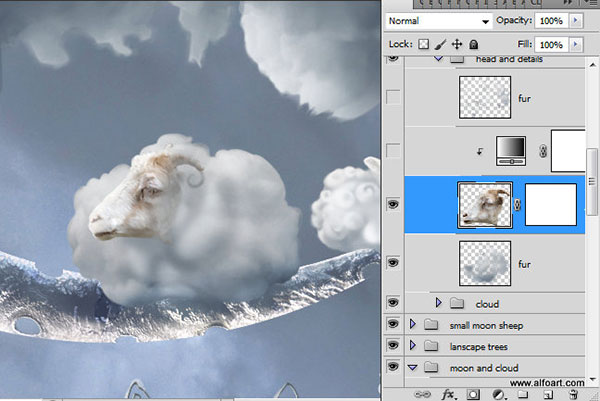Show the hidden top fur layer
This screenshot has height=401, width=600.
coord(393,97)
